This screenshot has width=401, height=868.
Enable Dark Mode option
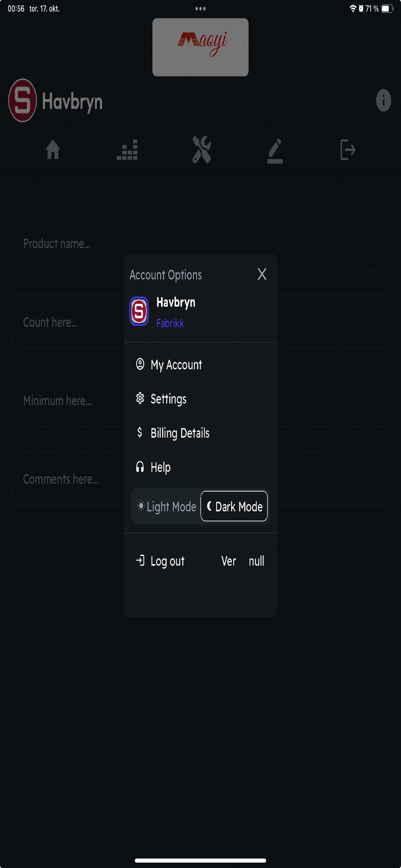pos(234,506)
